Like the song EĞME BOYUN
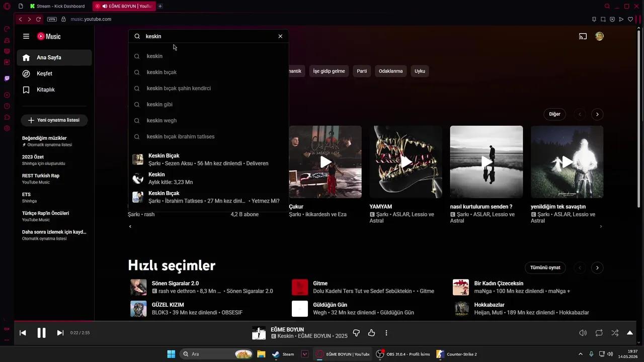Image resolution: width=644 pixels, height=362 pixels. tap(371, 333)
